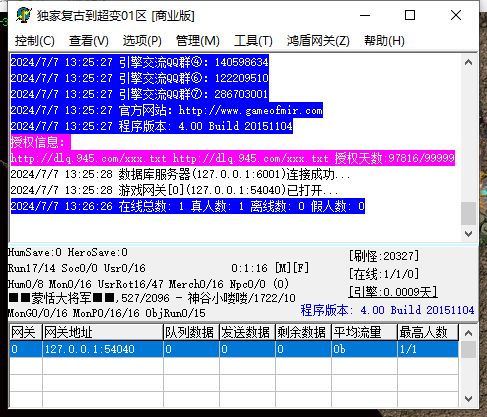The image size is (487, 417).
Task: Close the server window
Action: (456, 15)
